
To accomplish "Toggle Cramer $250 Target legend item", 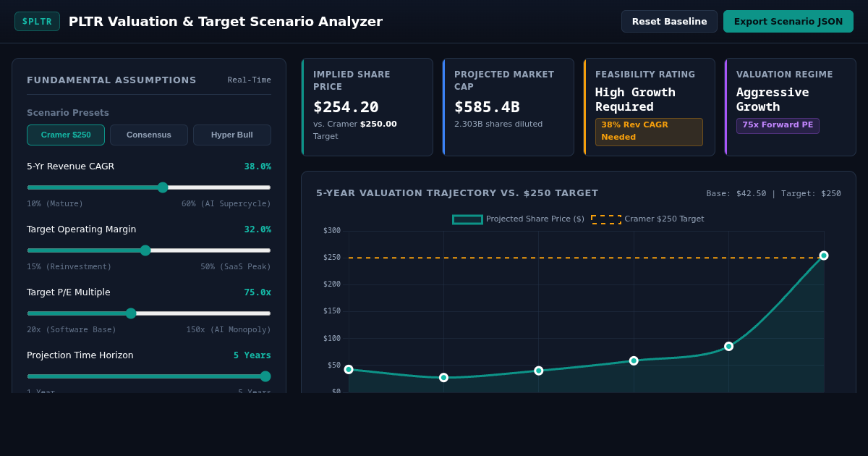I will tap(647, 219).
